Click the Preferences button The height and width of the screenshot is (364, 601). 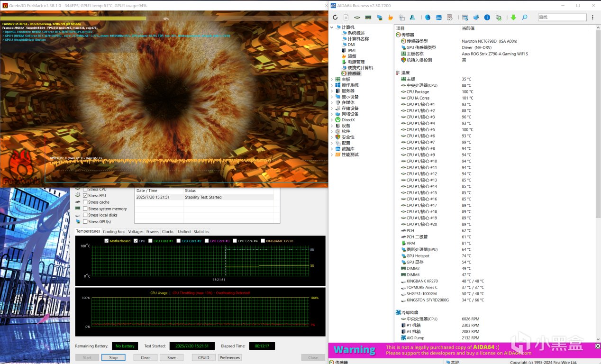(230, 358)
